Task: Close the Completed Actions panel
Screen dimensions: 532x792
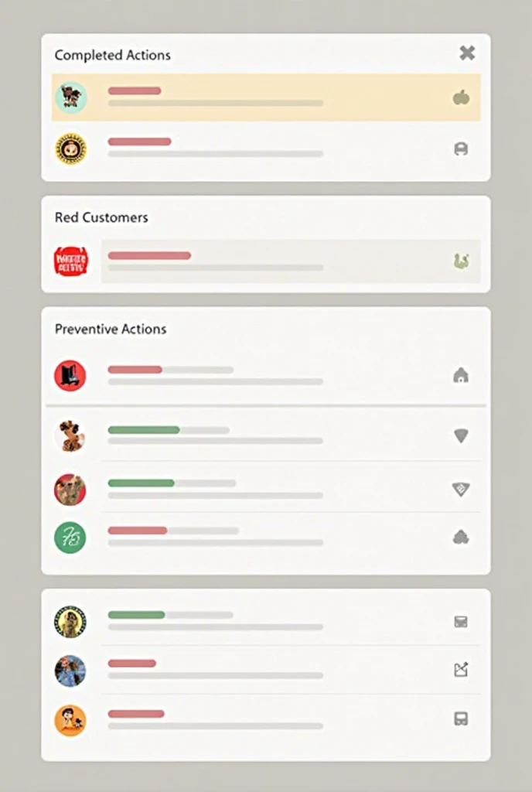Action: coord(467,53)
